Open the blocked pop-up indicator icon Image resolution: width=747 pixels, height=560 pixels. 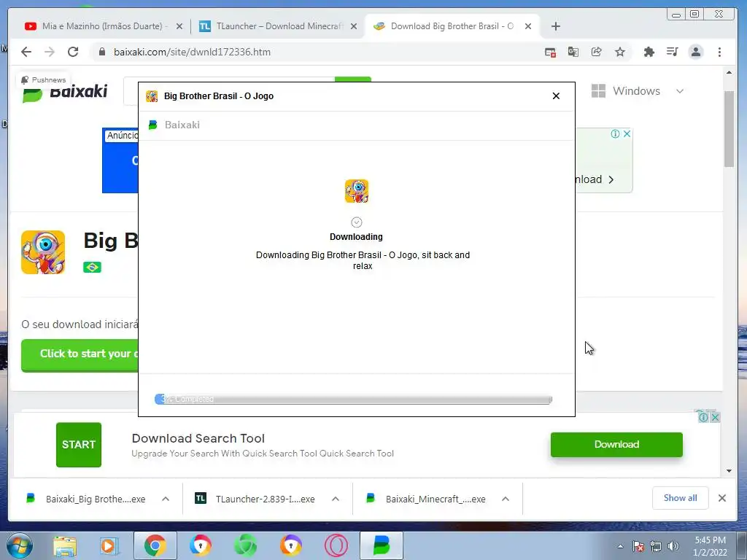[x=550, y=52]
